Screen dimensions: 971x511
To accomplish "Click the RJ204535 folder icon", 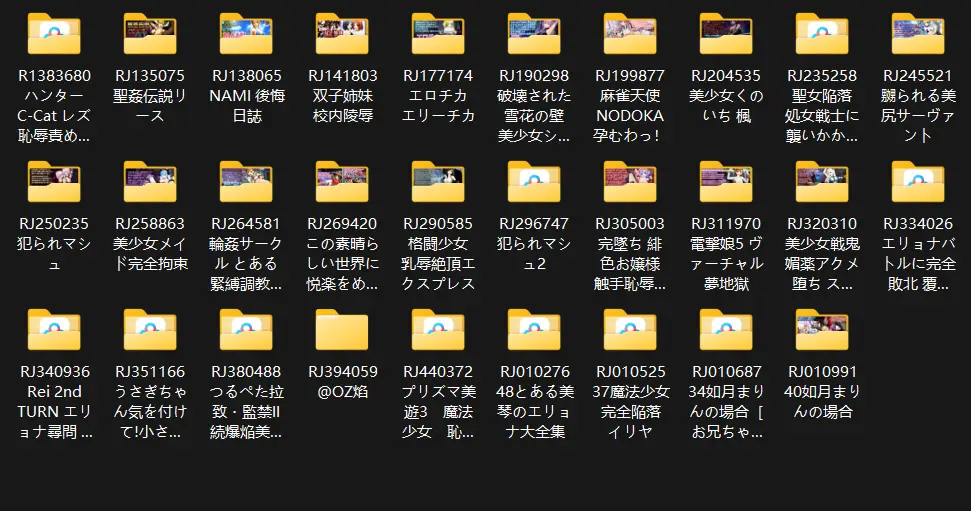I will [x=726, y=33].
